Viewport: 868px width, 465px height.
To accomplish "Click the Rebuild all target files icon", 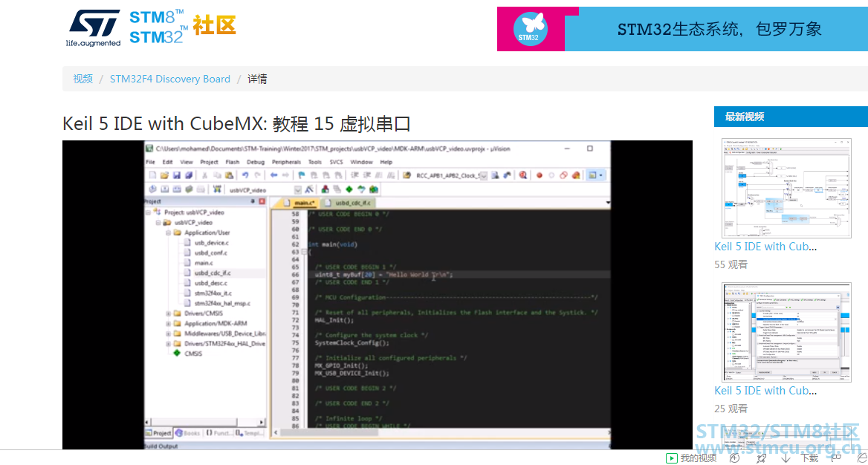I will click(x=177, y=189).
